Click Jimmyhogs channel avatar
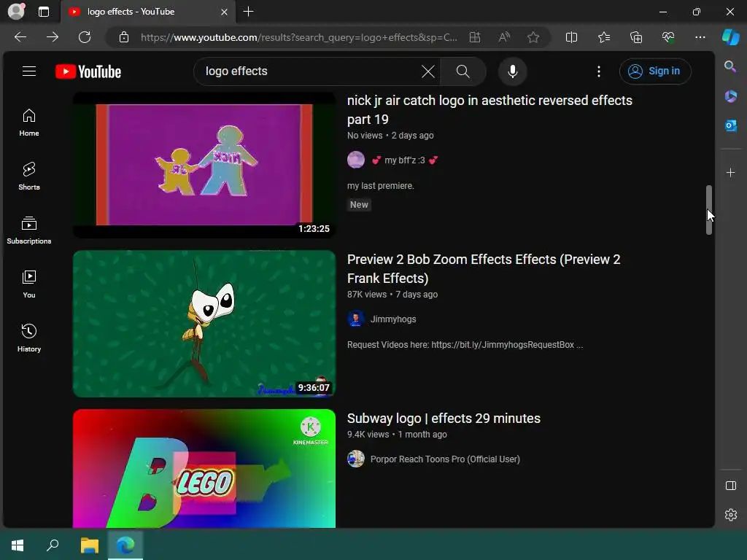Screen dimensions: 747x560 pos(356,319)
